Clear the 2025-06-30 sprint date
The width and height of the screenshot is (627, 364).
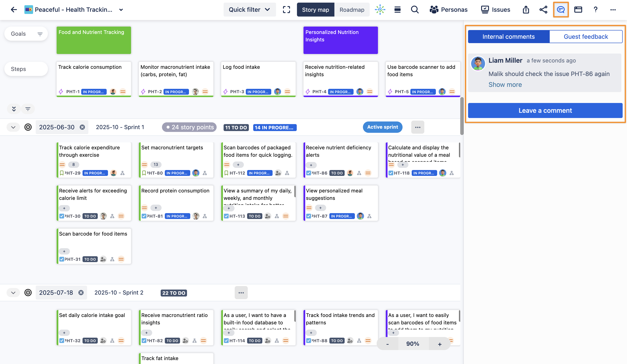82,127
